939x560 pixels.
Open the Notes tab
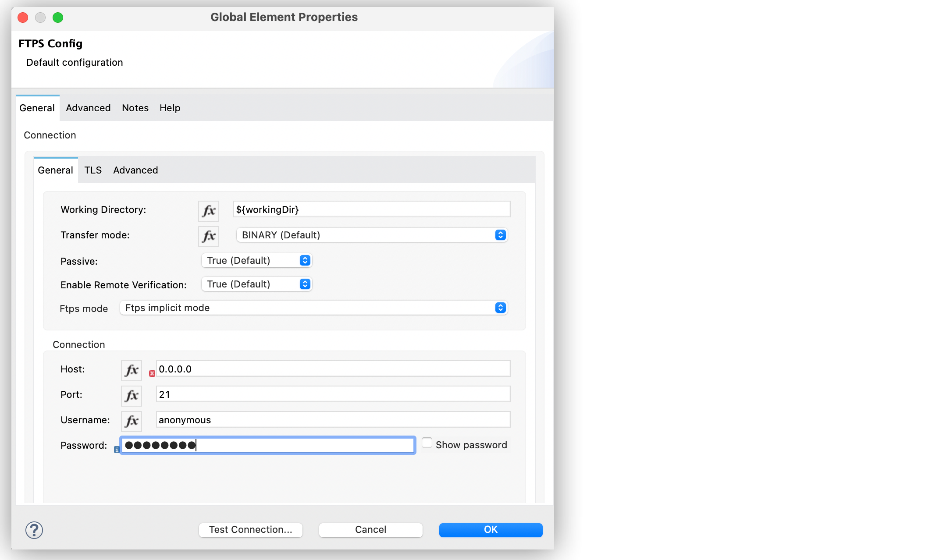pos(135,108)
